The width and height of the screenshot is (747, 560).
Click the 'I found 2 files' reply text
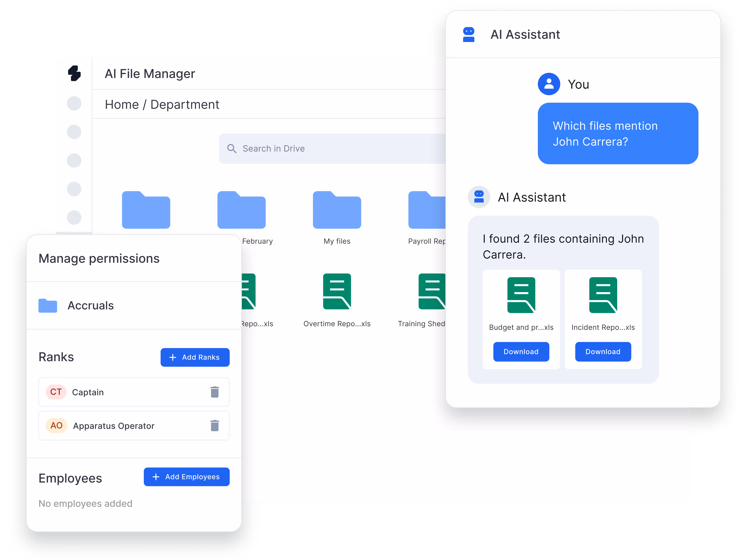[563, 246]
